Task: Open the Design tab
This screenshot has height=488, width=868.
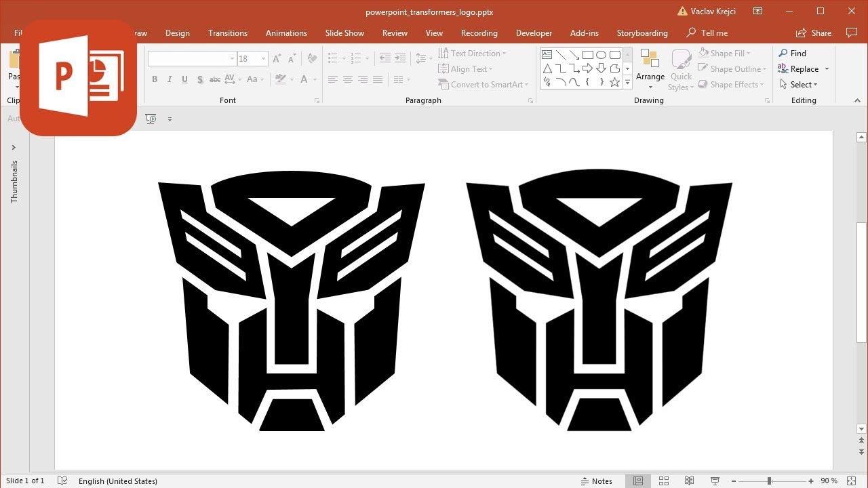Action: tap(178, 33)
